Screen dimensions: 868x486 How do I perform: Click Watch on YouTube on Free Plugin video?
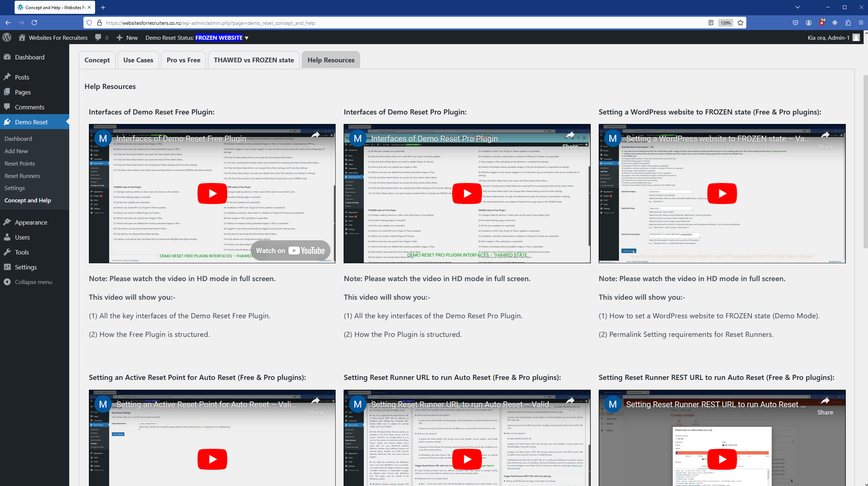(x=290, y=250)
